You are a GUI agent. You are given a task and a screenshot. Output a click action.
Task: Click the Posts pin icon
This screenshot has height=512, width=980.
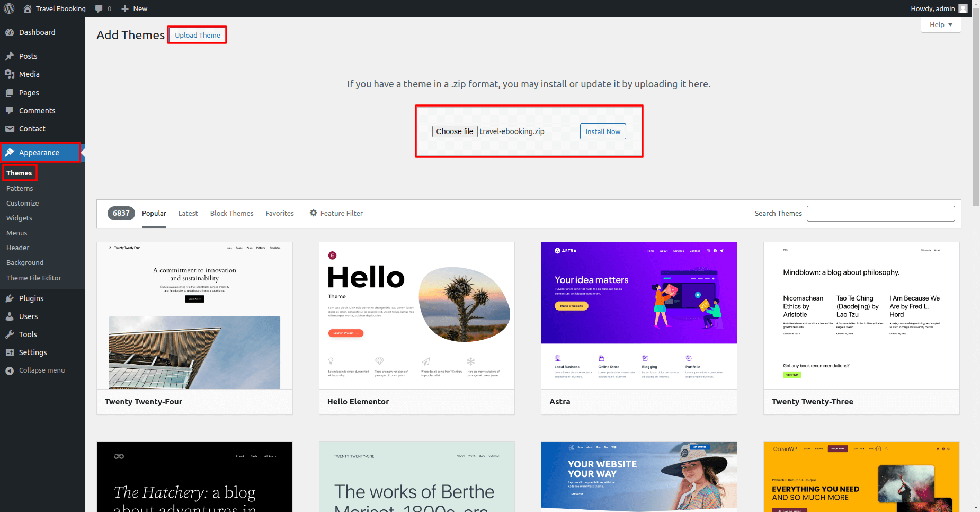[x=10, y=56]
